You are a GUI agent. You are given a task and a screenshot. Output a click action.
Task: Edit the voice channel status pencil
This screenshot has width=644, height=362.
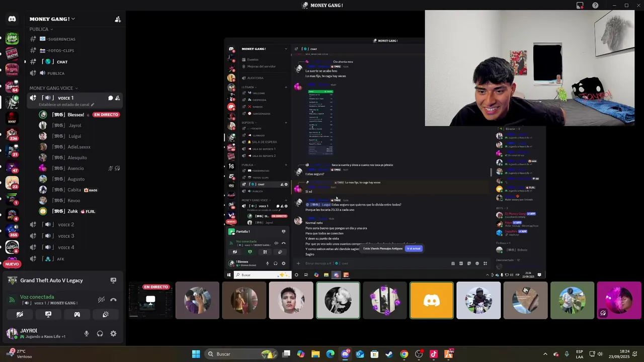(x=92, y=105)
